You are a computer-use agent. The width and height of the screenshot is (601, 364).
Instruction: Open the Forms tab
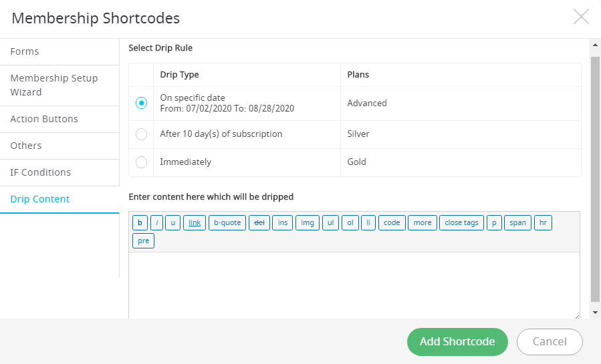tap(59, 51)
